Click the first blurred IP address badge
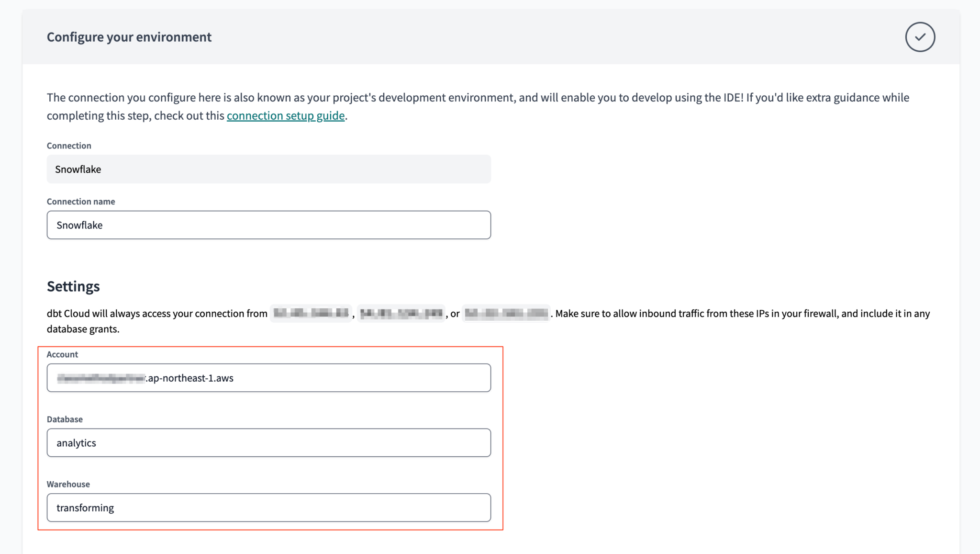The image size is (980, 554). tap(310, 314)
